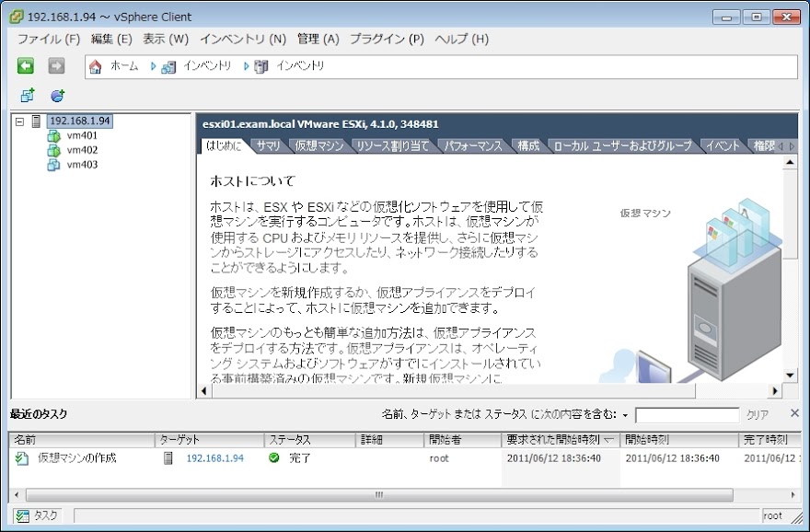Click the vm403 virtual machine icon

53,165
